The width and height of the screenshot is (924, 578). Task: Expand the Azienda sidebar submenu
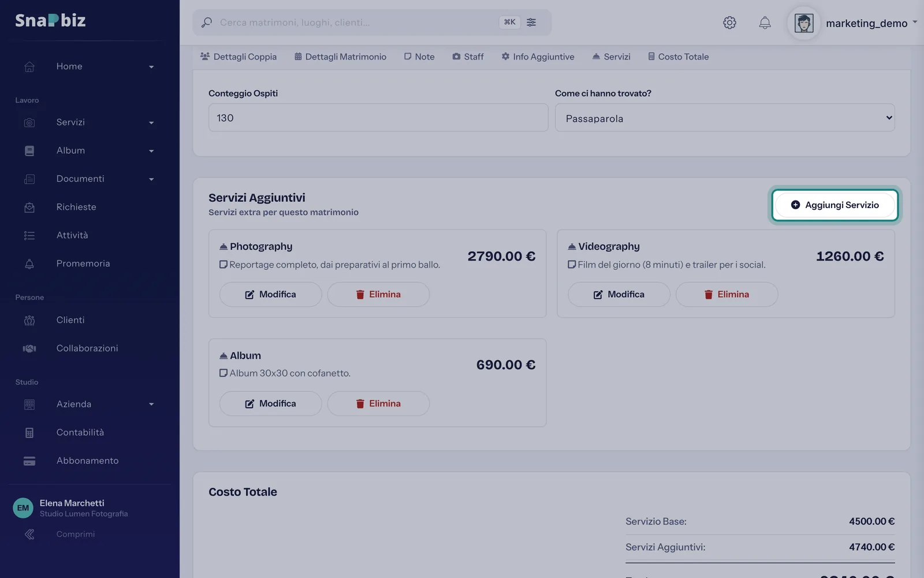click(x=151, y=405)
